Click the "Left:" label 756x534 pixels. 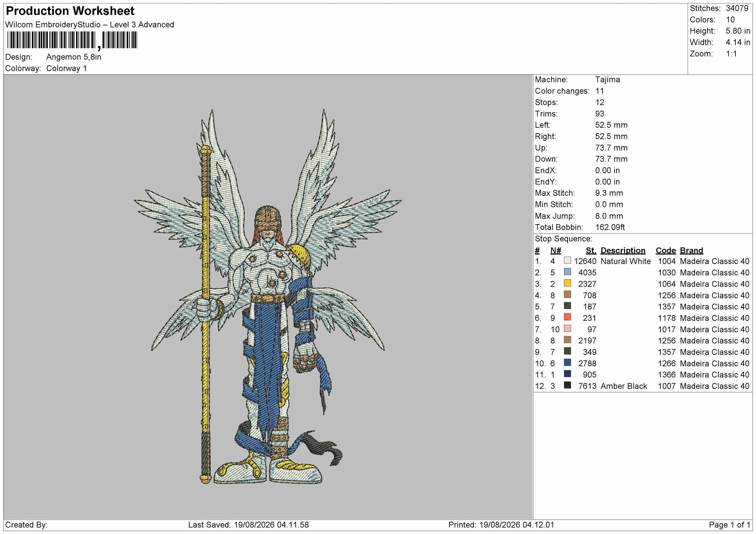pyautogui.click(x=543, y=125)
